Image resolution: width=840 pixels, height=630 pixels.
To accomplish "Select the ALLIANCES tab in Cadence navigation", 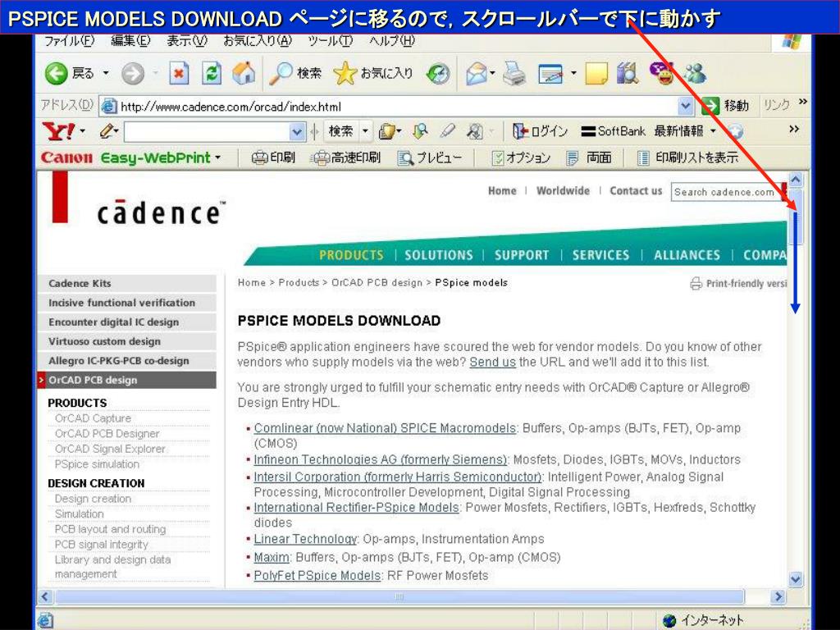I will coord(687,255).
